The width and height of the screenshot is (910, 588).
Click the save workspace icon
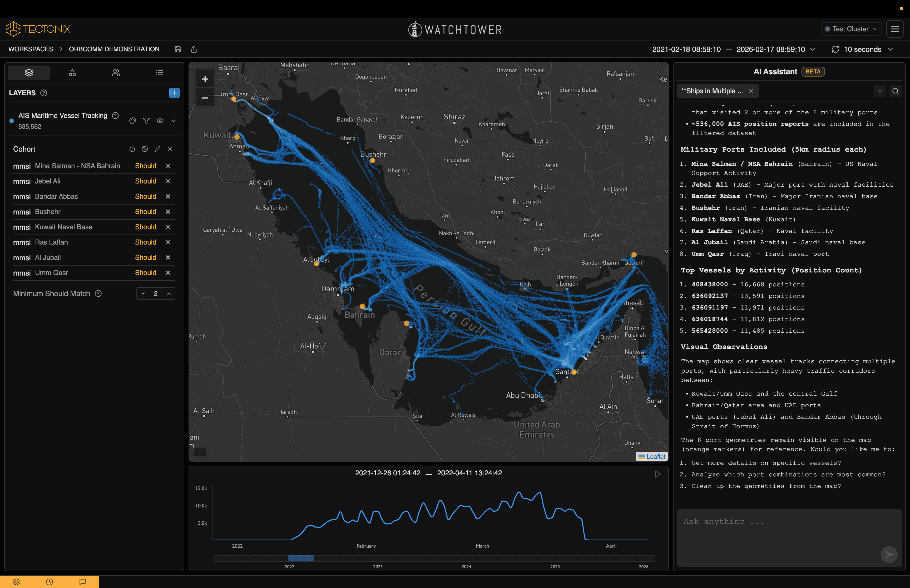178,49
